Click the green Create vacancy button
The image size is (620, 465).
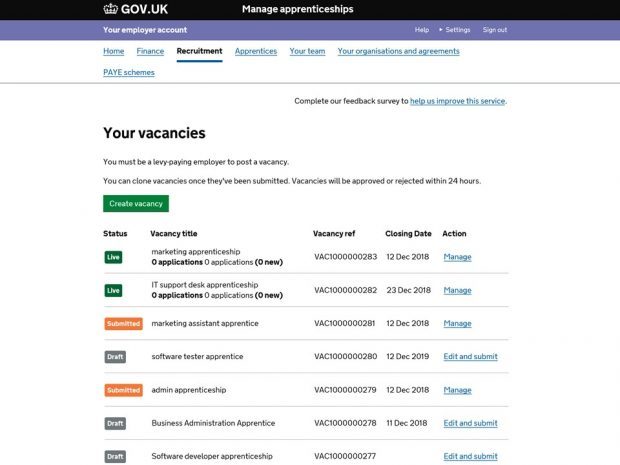pyautogui.click(x=136, y=204)
